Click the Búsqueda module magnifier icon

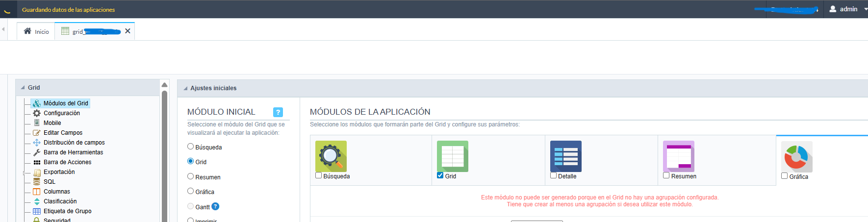(331, 156)
